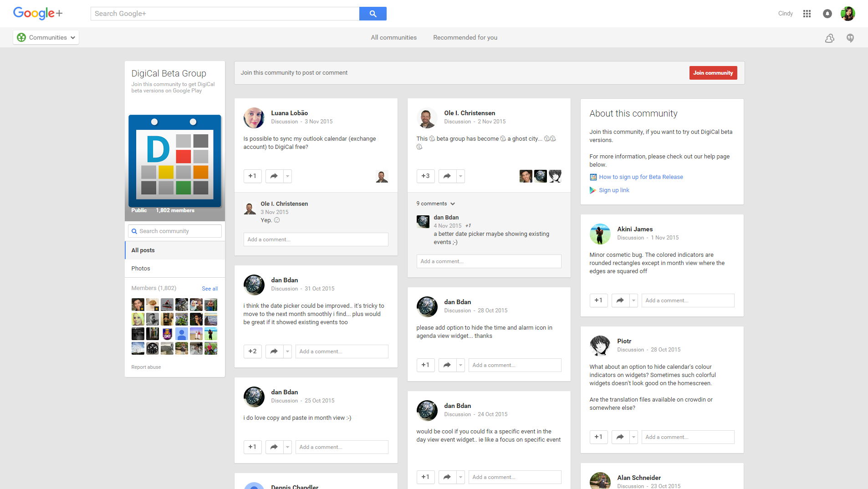Switch to Recommended for you tab
This screenshot has height=489, width=868.
click(465, 38)
